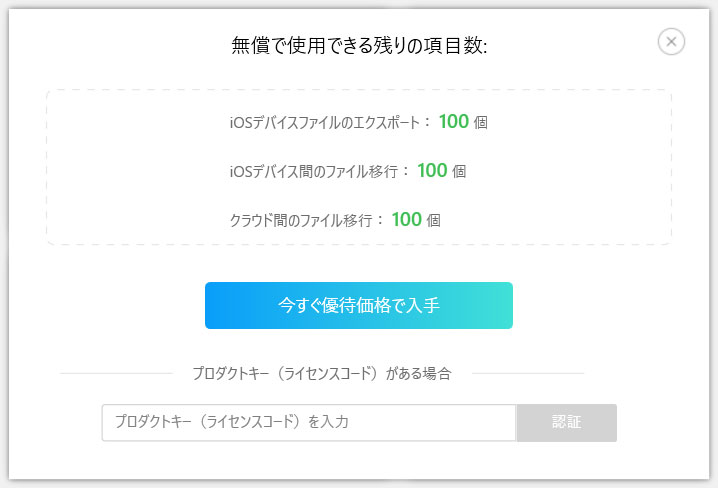
Task: Click the 個 unit beside cloud transfer count
Action: pos(434,221)
